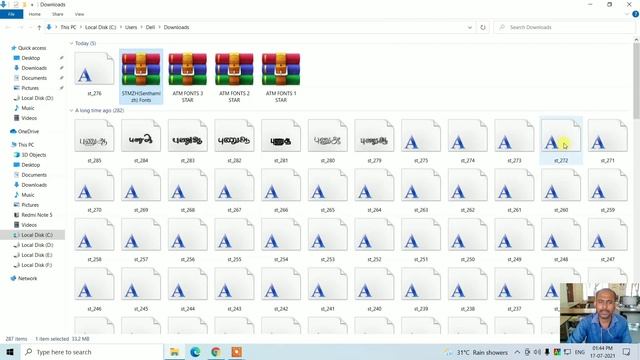Open the Windows Start menu
Viewport: 640px width, 360px height.
(x=10, y=352)
